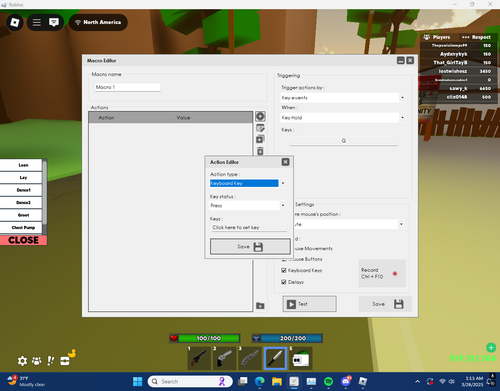The image size is (500, 391).
Task: Select hotbar slot 2 revolver
Action: tap(224, 359)
